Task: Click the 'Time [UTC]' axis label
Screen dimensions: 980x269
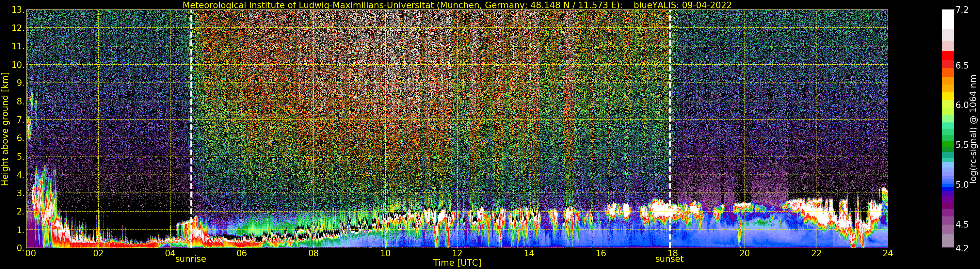Action: pos(457,263)
